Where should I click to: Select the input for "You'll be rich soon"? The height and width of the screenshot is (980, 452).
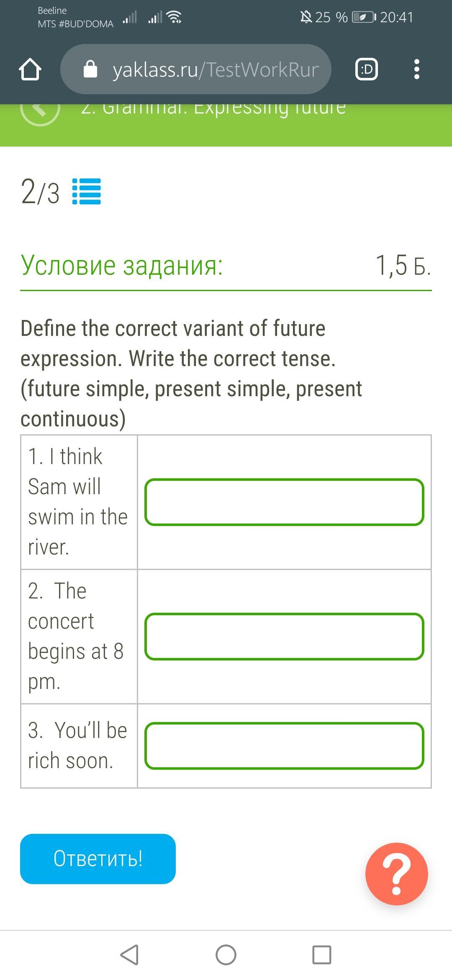[284, 745]
